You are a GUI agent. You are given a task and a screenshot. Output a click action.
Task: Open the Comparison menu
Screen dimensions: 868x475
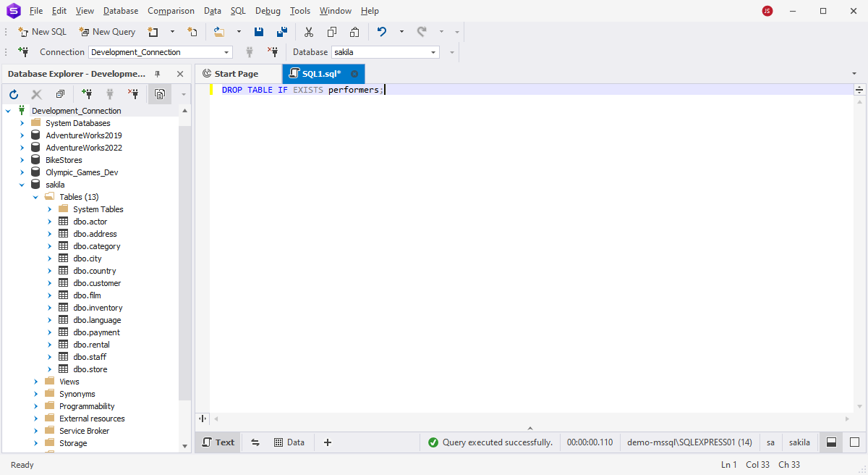click(x=171, y=11)
